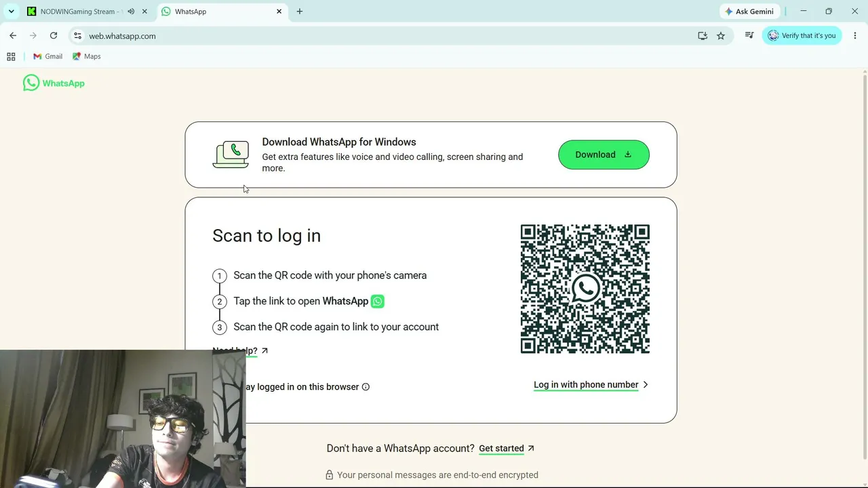Follow the 'Get started' link
Image resolution: width=868 pixels, height=488 pixels.
(x=507, y=448)
